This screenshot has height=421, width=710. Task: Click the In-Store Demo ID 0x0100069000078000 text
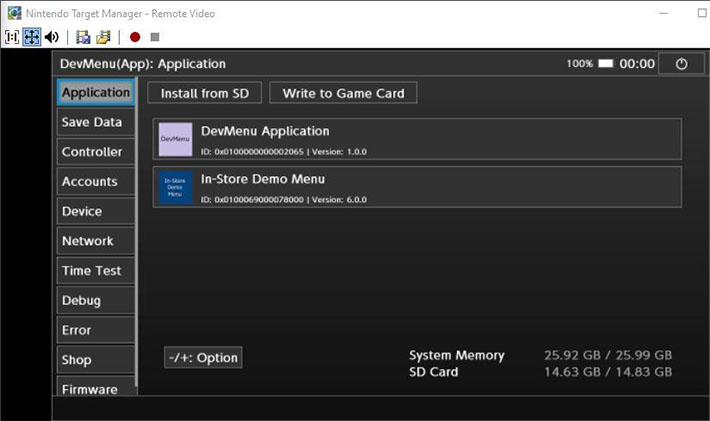252,200
